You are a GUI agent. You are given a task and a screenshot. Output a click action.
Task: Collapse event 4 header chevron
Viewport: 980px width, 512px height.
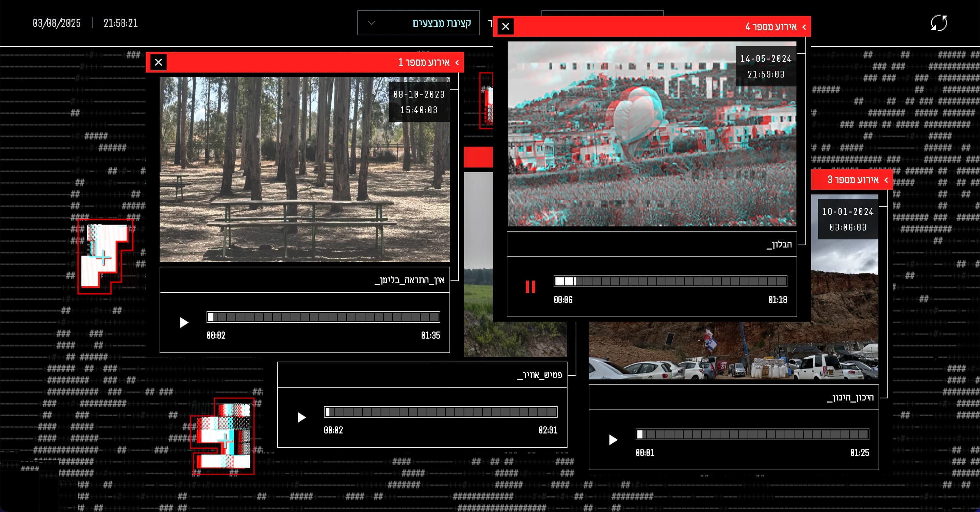point(804,27)
